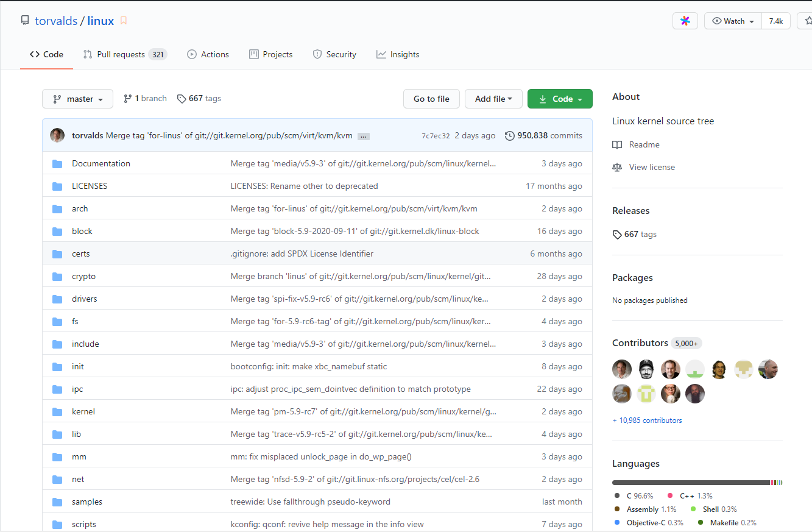Click the colorful star extension icon
The image size is (812, 532).
[x=685, y=21]
